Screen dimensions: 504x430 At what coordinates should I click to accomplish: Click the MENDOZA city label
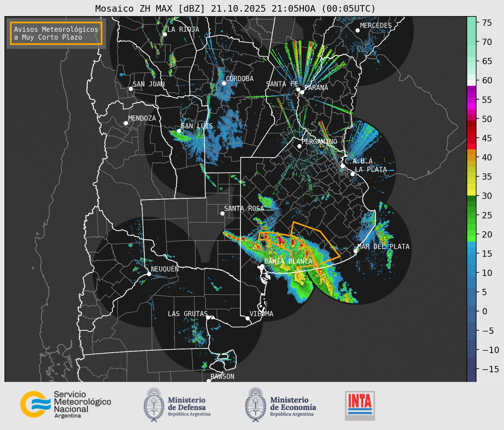tap(142, 118)
